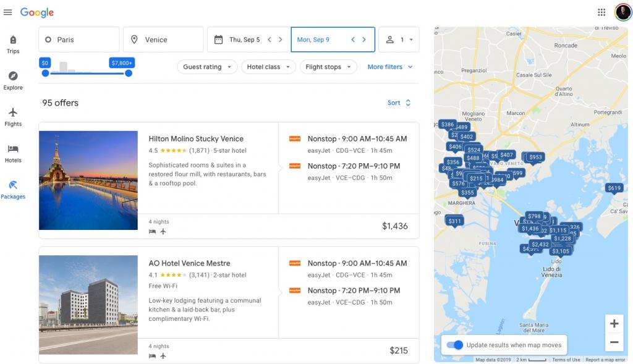Click the minimum price slider handle
Screen dimensions: 633x364
point(45,73)
